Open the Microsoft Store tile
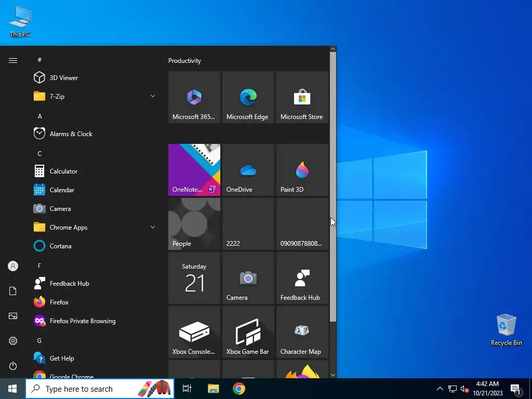 point(302,97)
